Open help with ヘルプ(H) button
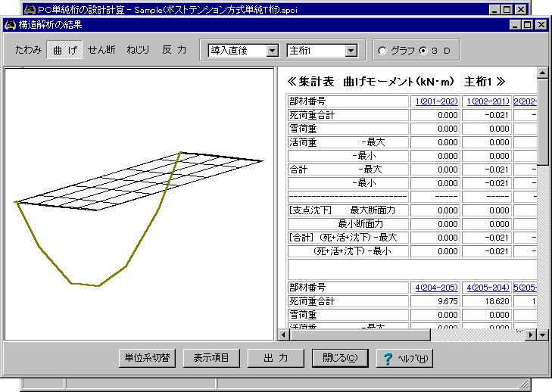552x392 pixels. [x=405, y=358]
